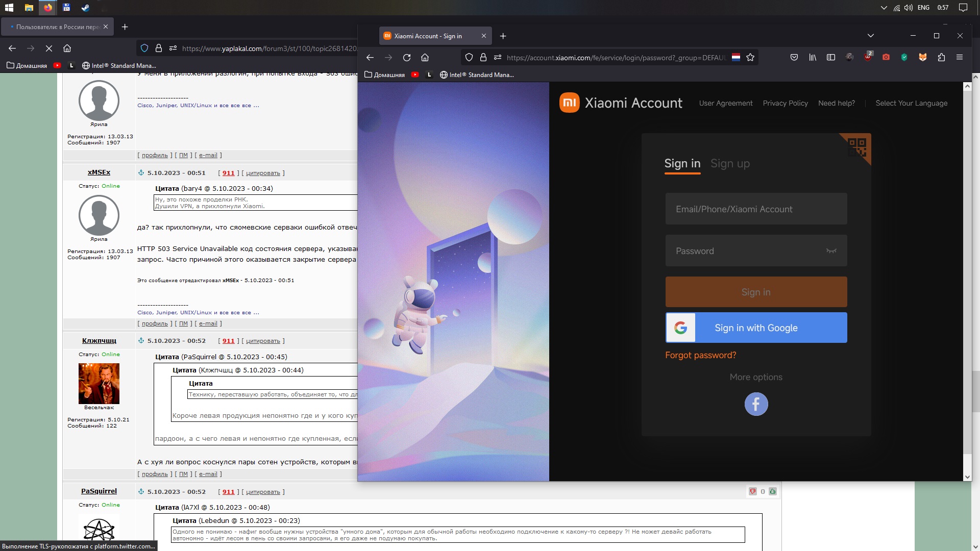Open Select Your Language dropdown
This screenshot has height=551, width=980.
pos(911,103)
